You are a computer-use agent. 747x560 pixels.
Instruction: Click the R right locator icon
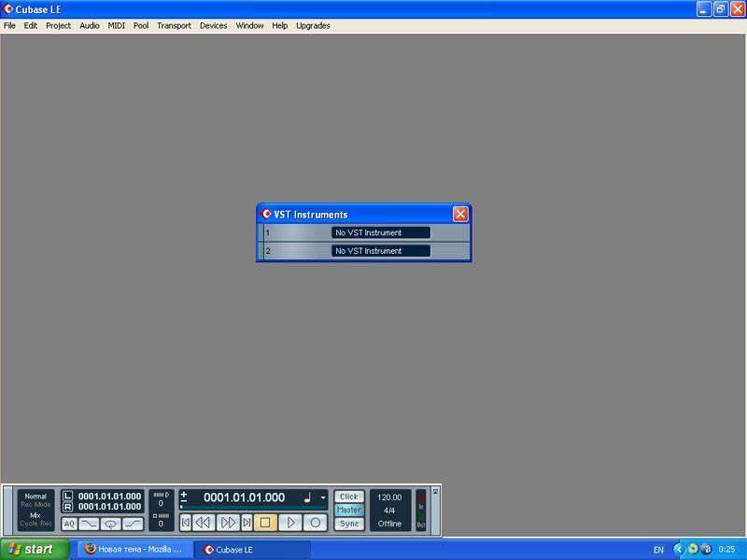point(67,507)
